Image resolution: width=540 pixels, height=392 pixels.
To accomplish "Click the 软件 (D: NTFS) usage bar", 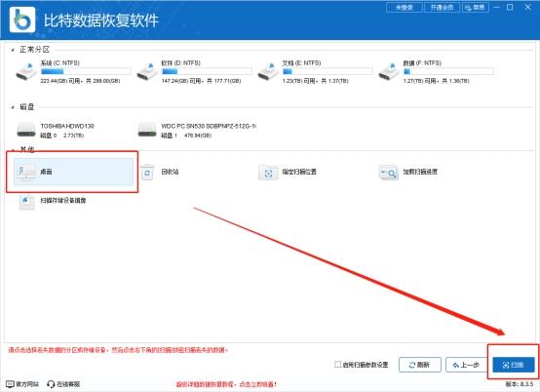I will (x=207, y=71).
